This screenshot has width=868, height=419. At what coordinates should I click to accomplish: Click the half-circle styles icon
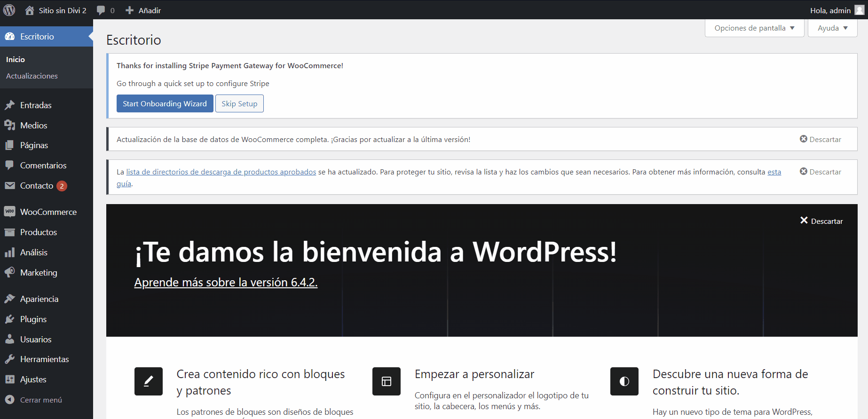coord(624,381)
